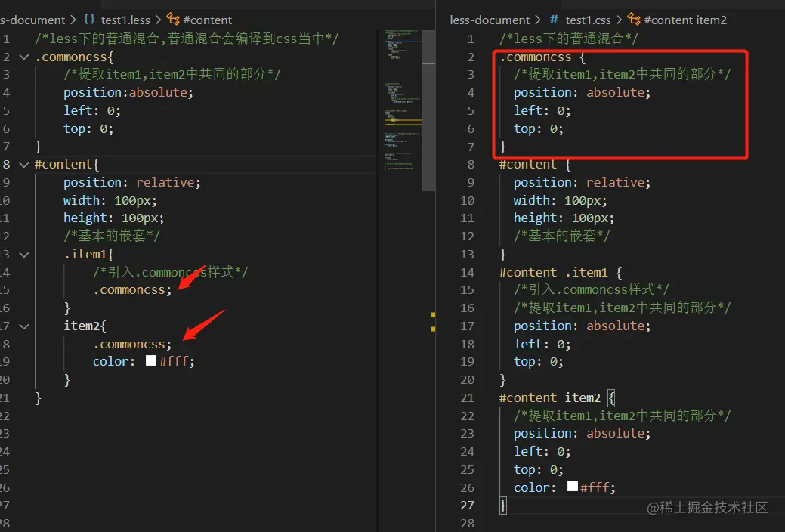Image resolution: width=785 pixels, height=532 pixels.
Task: Click '.commoncss;' under item2 in left editor
Action: [x=132, y=344]
